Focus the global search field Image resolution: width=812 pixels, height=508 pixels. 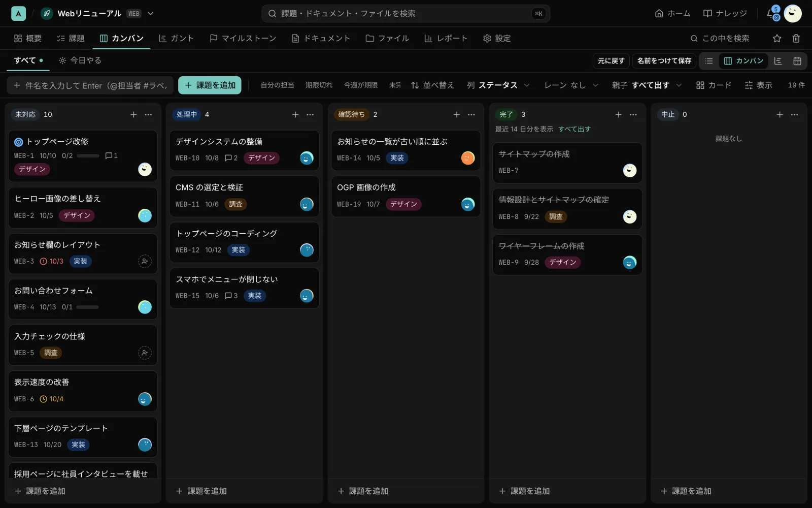(406, 14)
